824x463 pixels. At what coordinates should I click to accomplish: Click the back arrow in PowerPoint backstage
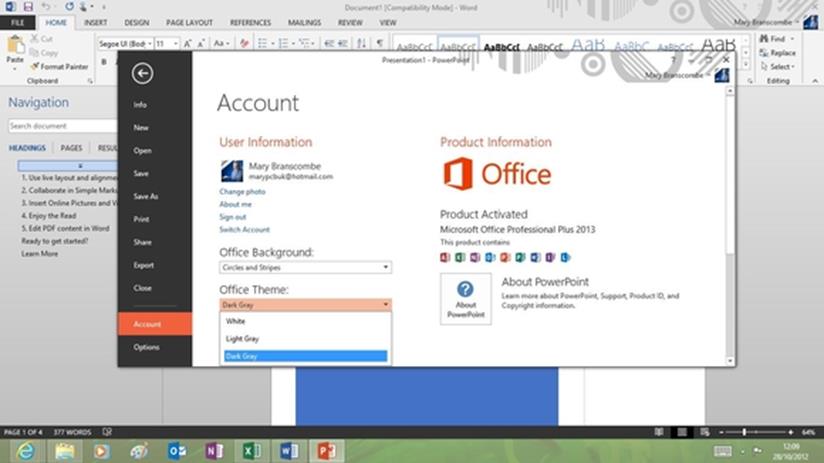[x=142, y=73]
